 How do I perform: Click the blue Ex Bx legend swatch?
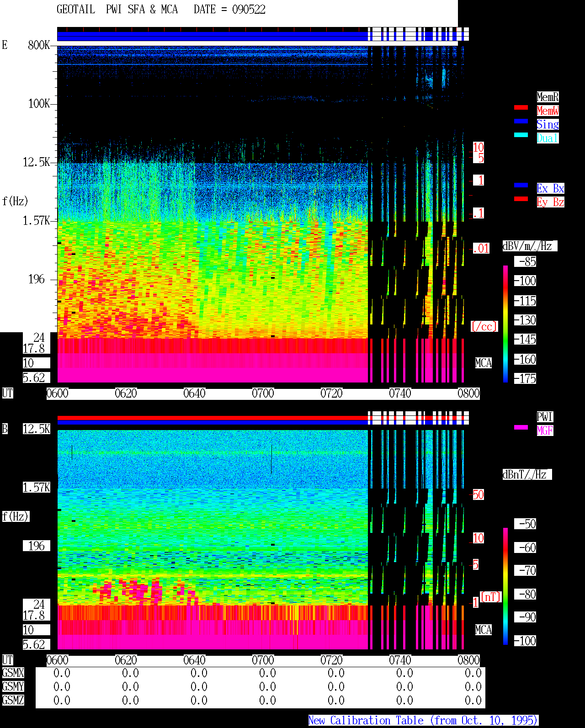[521, 185]
